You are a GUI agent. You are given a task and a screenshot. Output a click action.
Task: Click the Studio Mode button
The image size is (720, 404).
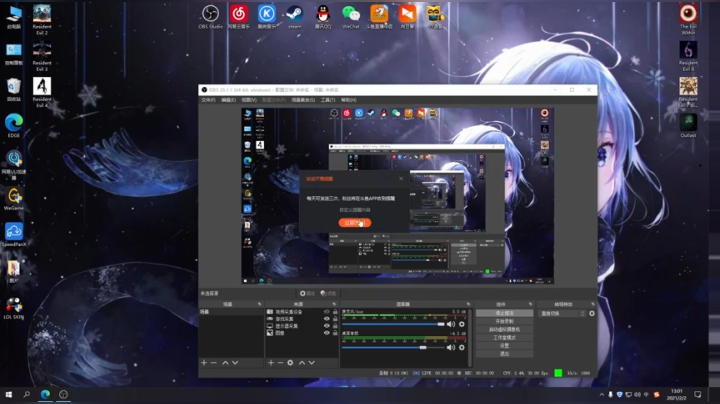point(505,337)
